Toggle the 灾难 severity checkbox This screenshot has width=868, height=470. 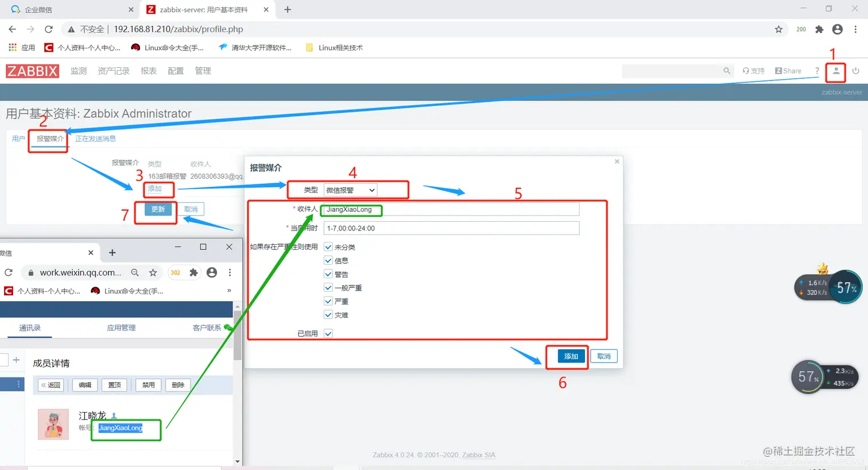328,315
